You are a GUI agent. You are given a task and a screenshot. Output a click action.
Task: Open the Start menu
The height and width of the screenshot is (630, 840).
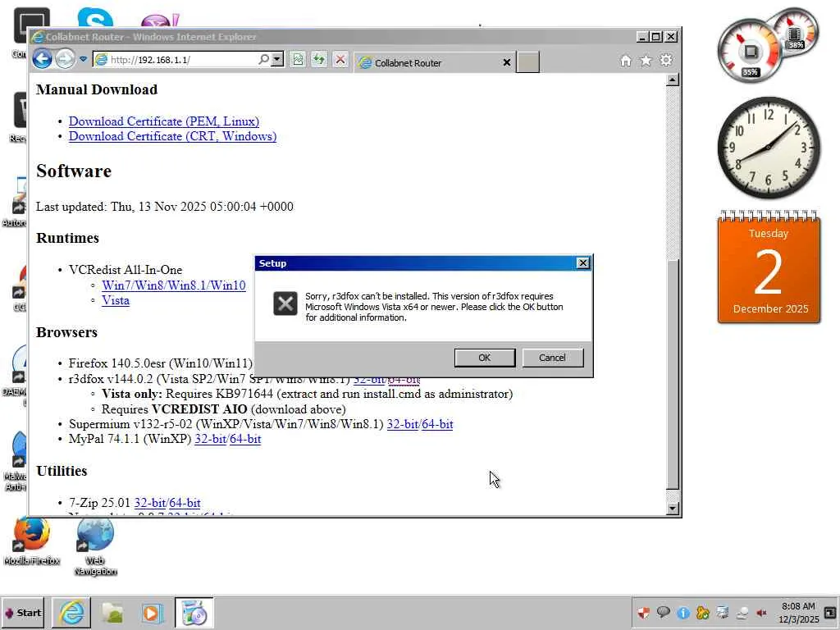[22, 613]
